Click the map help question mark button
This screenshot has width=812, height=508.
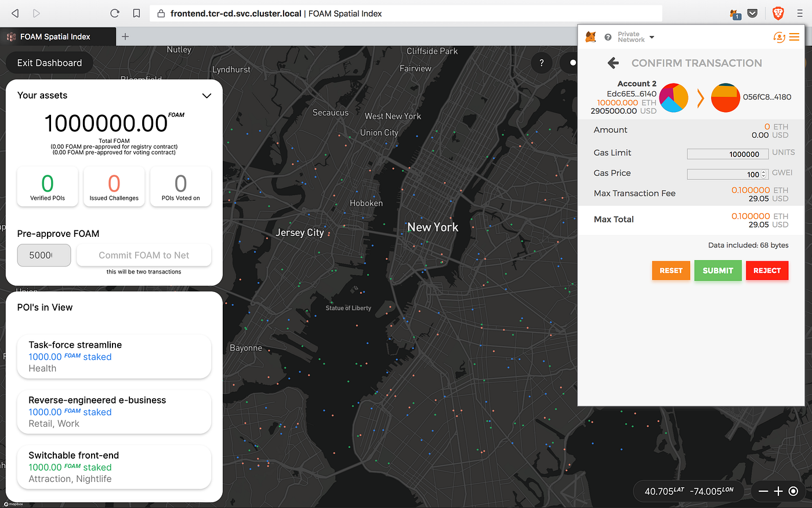click(x=542, y=63)
